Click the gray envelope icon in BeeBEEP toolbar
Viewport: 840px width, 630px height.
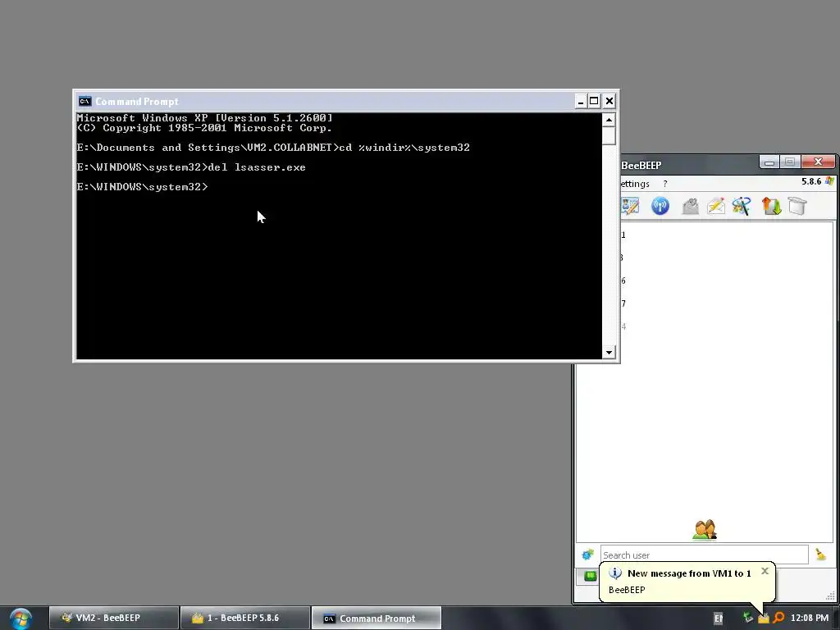tap(691, 206)
